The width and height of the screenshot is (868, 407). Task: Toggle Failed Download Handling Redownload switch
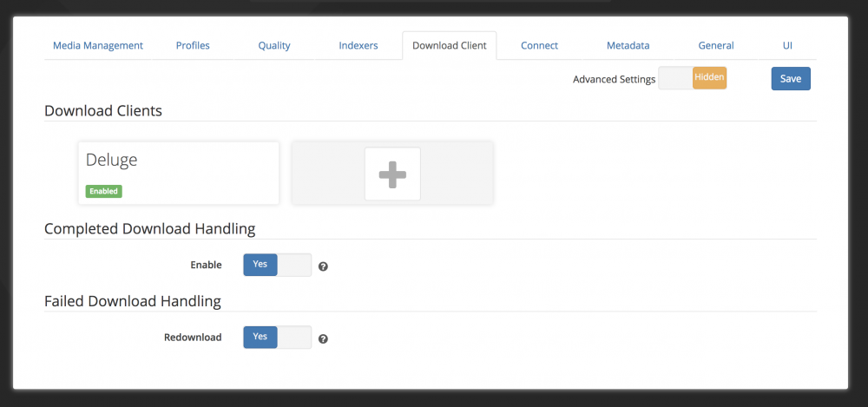pos(278,338)
